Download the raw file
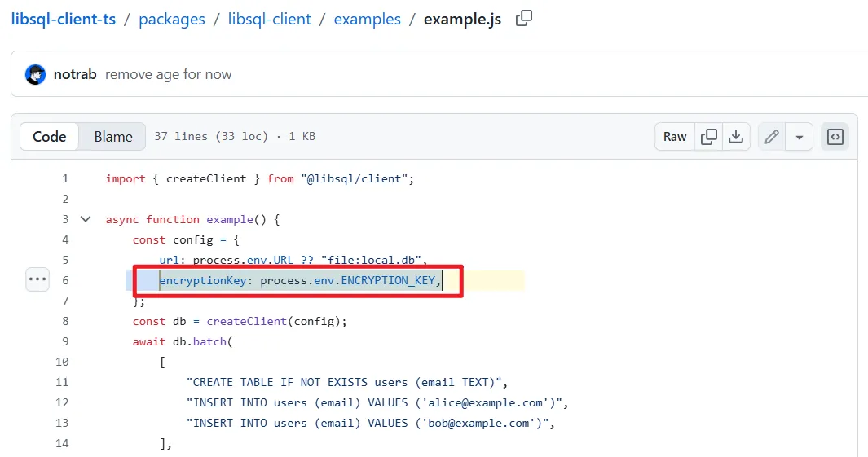The image size is (868, 457). [x=736, y=137]
